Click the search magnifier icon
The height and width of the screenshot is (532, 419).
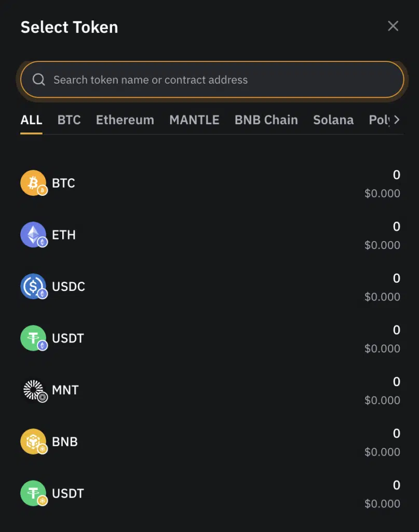pos(38,79)
